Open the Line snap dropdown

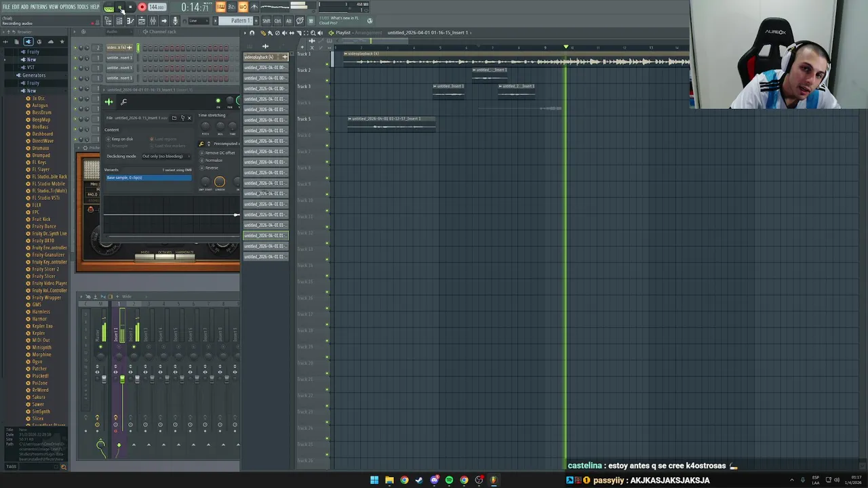pos(199,21)
